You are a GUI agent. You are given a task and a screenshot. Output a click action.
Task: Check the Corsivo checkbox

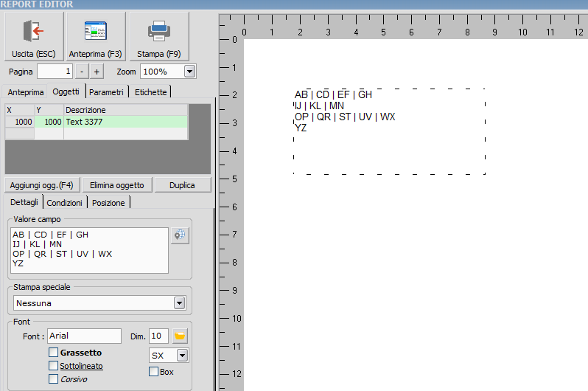(x=54, y=379)
